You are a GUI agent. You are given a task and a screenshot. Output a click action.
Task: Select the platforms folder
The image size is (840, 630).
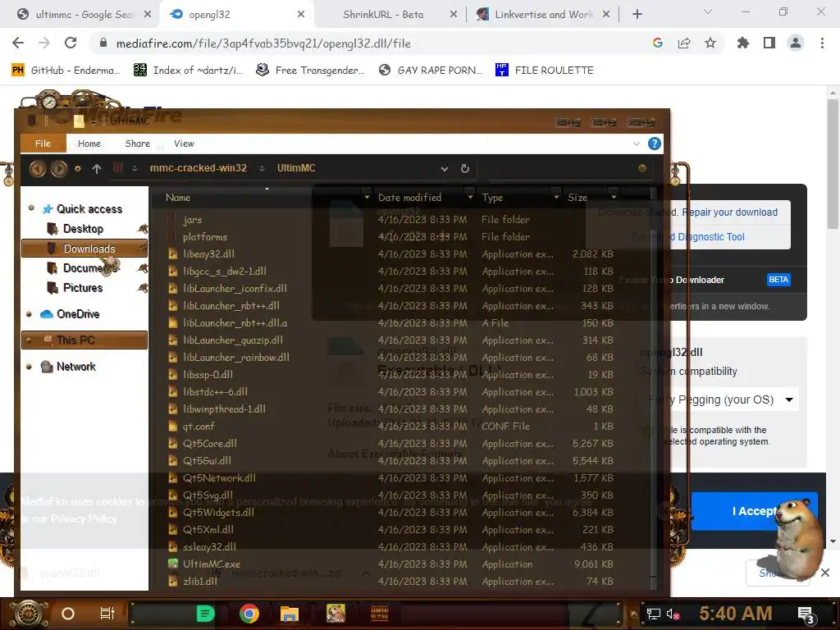pos(204,237)
